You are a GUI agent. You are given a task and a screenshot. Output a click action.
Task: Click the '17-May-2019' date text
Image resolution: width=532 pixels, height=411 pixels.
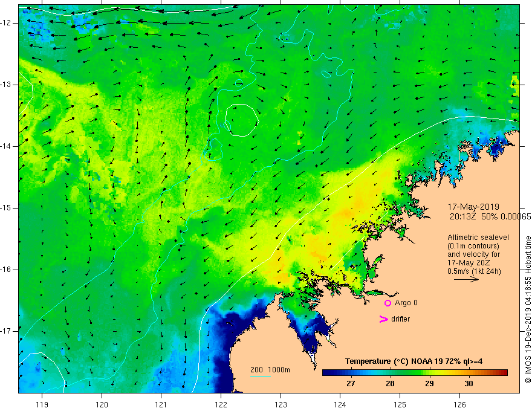[473, 207]
